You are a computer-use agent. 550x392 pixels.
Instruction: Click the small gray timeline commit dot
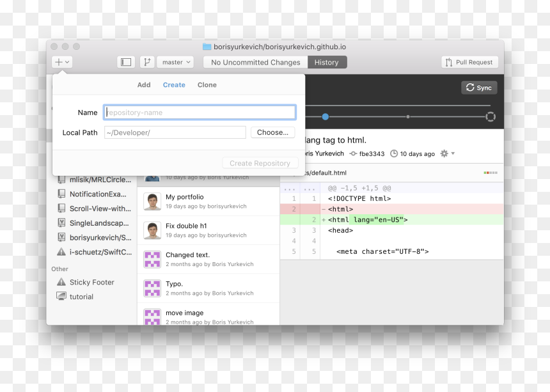click(407, 117)
